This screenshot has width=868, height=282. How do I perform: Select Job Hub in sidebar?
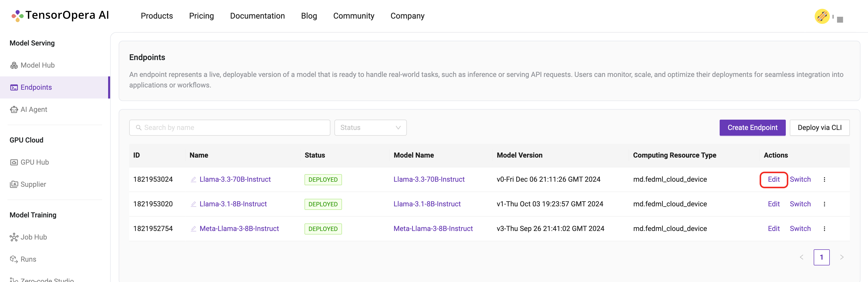(x=55, y=237)
